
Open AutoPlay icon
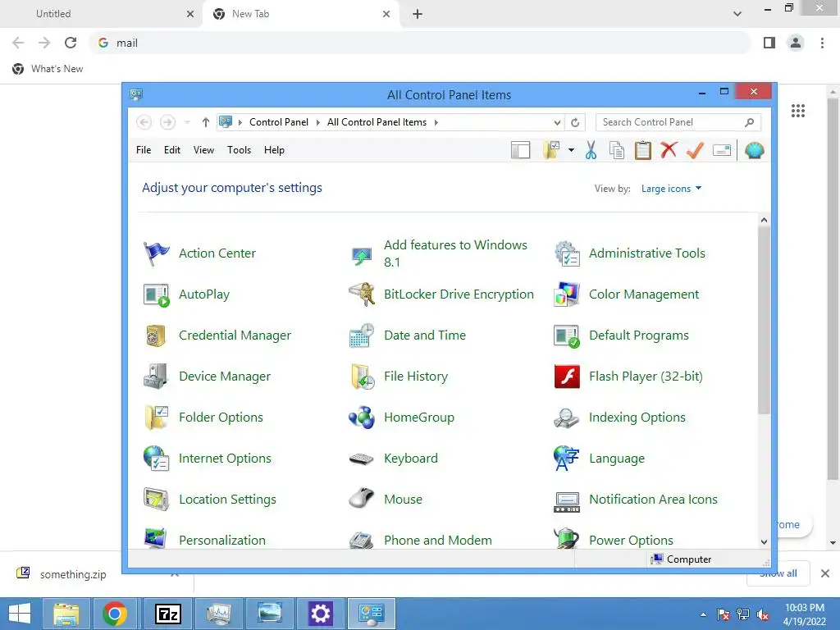click(x=157, y=294)
